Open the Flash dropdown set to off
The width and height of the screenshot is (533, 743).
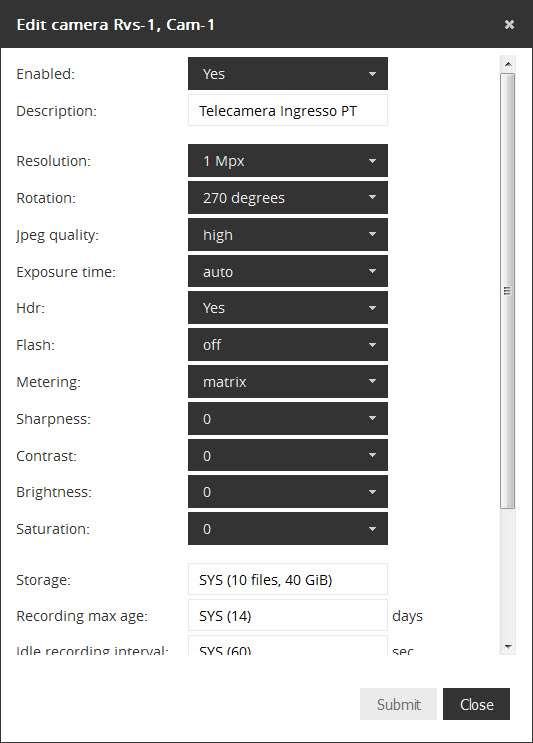point(288,344)
